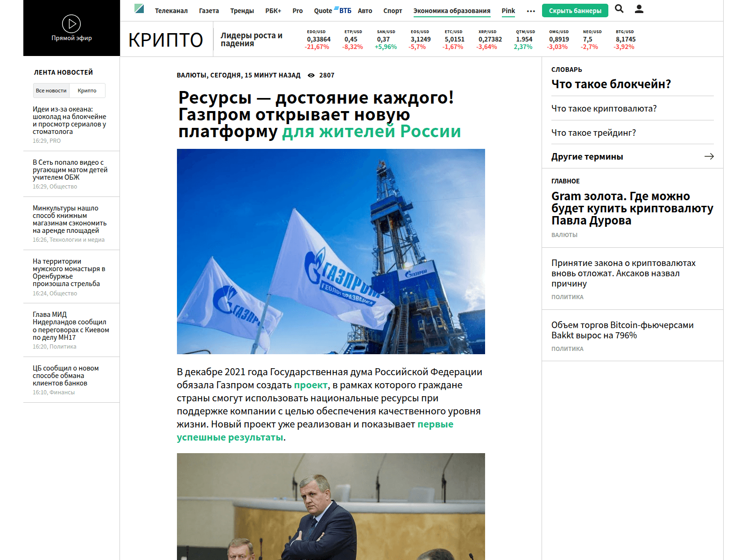This screenshot has width=747, height=560.
Task: Open Экономика образования link
Action: tap(452, 11)
